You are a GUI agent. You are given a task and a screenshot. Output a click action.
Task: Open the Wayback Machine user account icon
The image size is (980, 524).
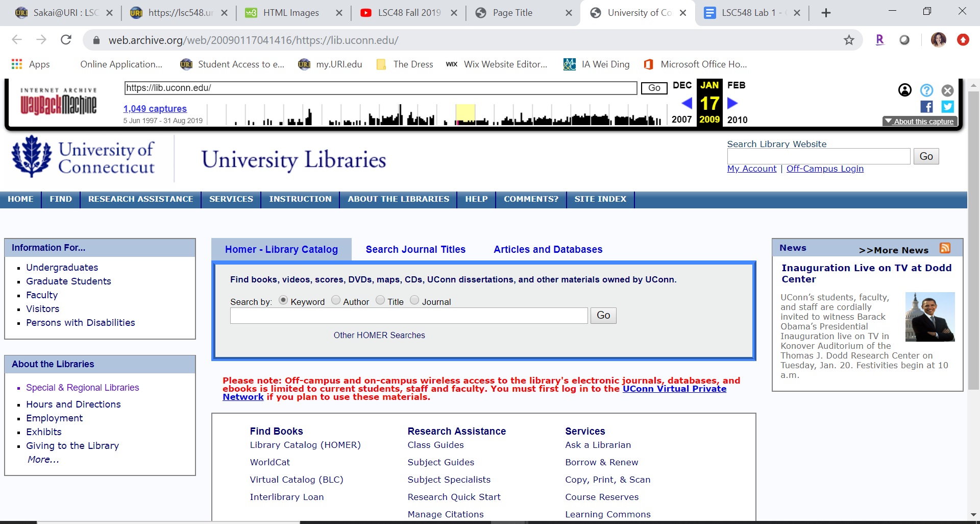click(905, 90)
